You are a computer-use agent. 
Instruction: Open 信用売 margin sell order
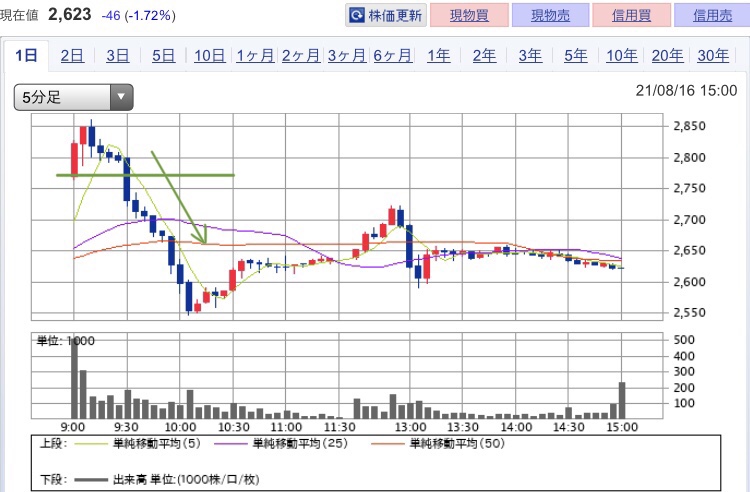(712, 15)
